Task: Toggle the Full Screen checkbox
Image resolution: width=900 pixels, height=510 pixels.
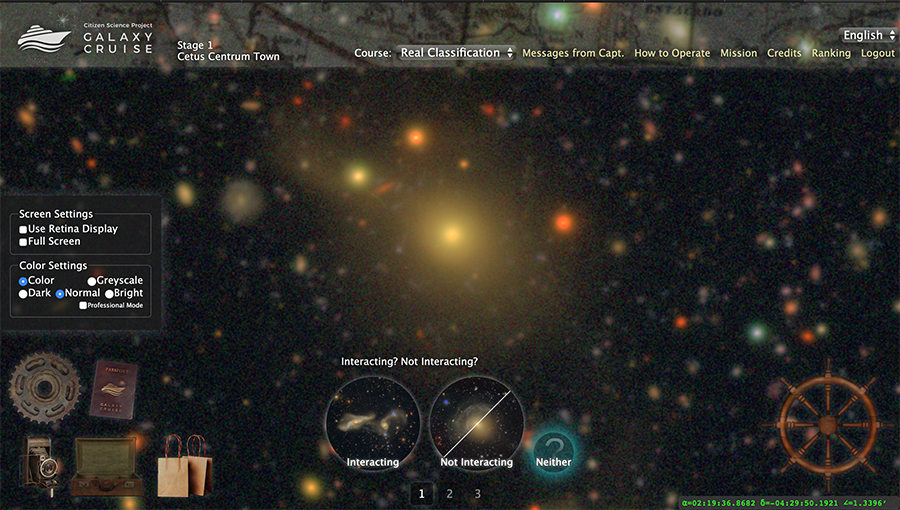Action: (x=24, y=242)
